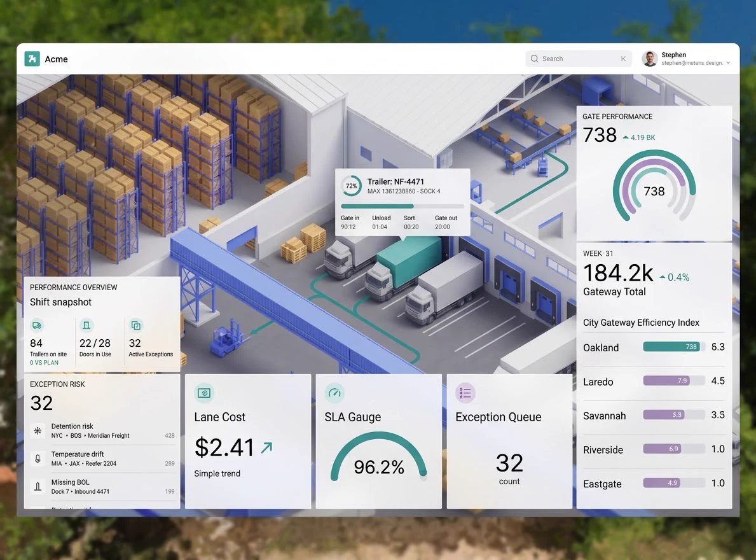
Task: Click the Exception Queue 32 count
Action: (x=510, y=463)
